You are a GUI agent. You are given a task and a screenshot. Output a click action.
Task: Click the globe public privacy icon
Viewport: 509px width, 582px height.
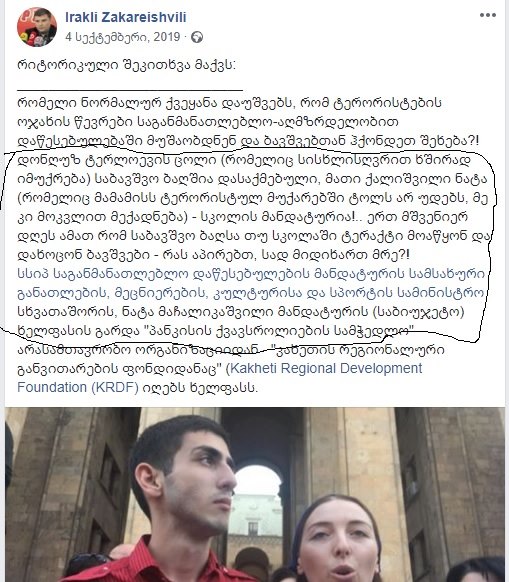pos(197,37)
